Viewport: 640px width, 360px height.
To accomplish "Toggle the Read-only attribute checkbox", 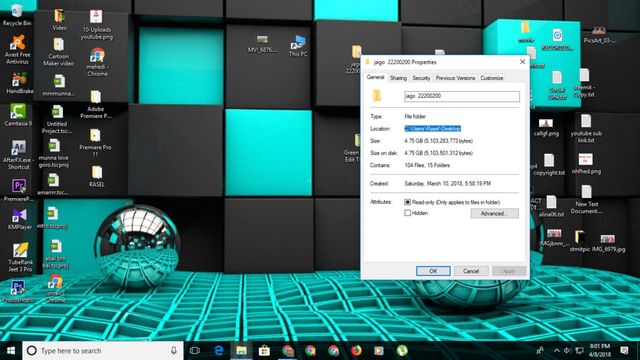I will (407, 202).
